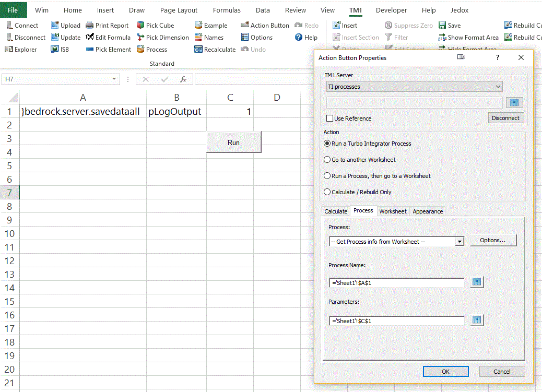Click the Process Name input field
Image resolution: width=542 pixels, height=392 pixels.
[x=397, y=283]
